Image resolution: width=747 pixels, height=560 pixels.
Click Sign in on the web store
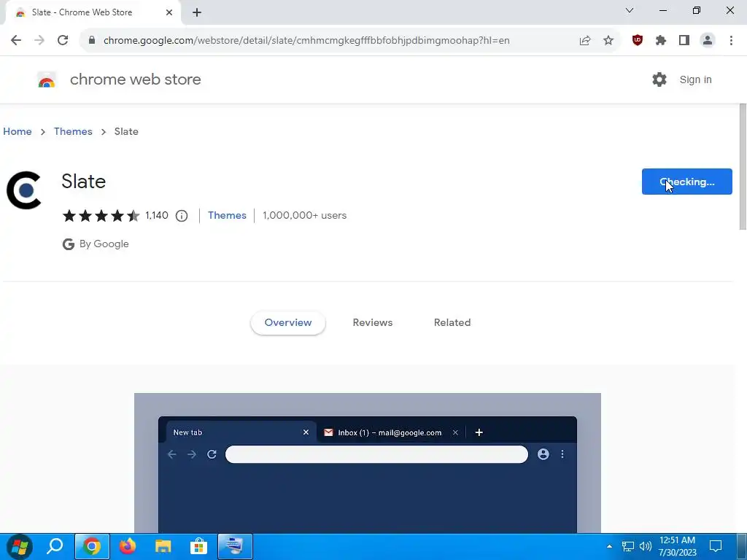695,79
